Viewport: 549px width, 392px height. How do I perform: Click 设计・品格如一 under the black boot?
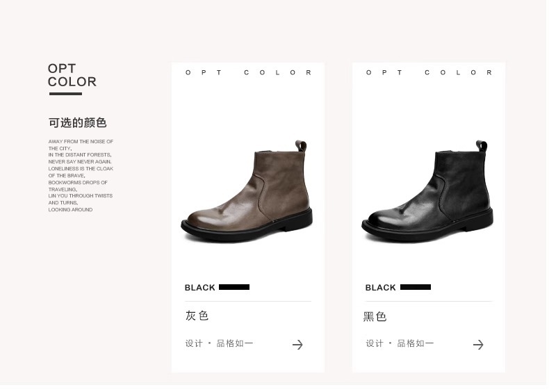click(402, 345)
